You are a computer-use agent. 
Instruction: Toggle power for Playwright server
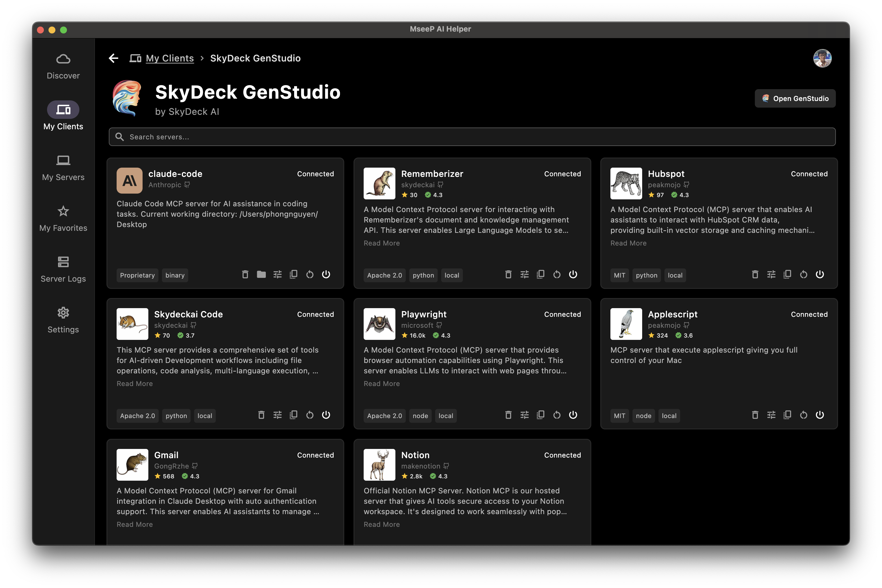(x=573, y=415)
